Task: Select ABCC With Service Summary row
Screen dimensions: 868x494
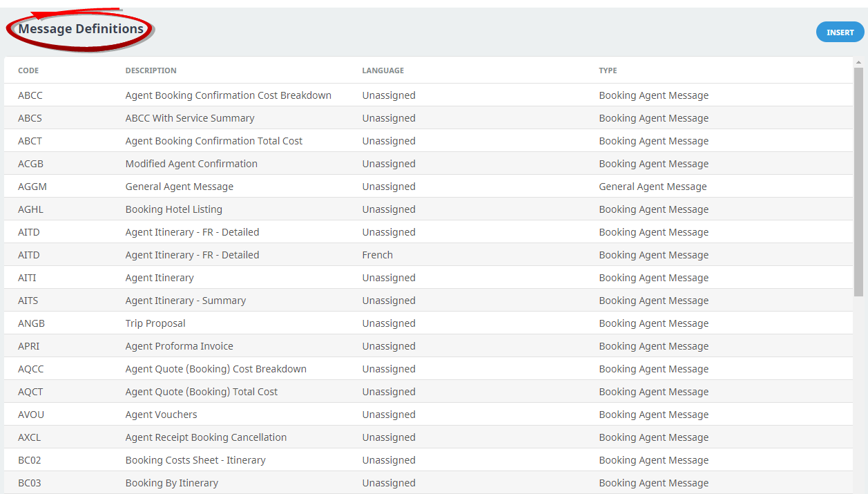Action: 190,118
